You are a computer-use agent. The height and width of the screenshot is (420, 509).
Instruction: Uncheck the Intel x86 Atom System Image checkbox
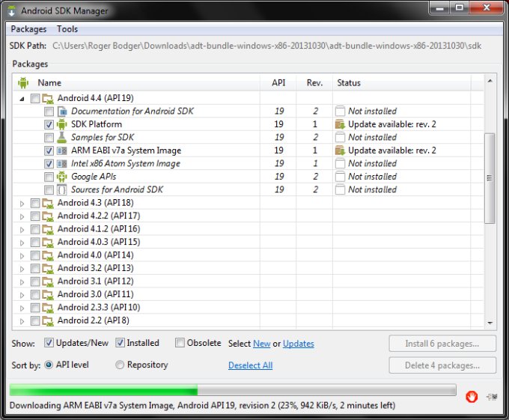[x=49, y=164]
